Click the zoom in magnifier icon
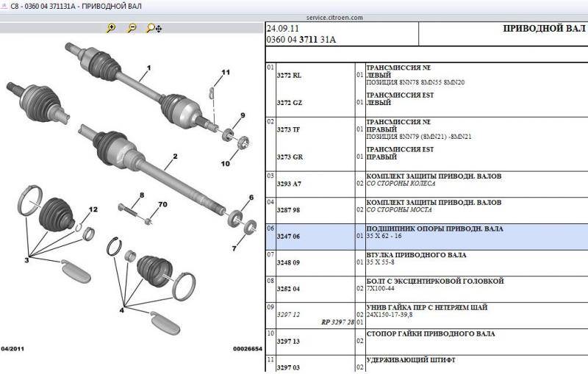 coord(111,28)
